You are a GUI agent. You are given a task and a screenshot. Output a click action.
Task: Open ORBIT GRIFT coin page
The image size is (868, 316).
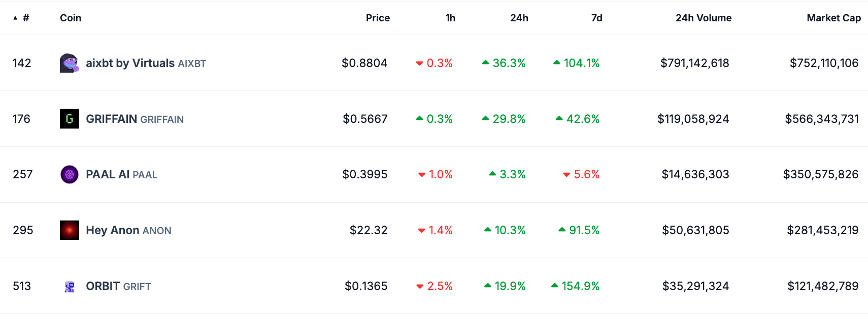click(x=103, y=287)
